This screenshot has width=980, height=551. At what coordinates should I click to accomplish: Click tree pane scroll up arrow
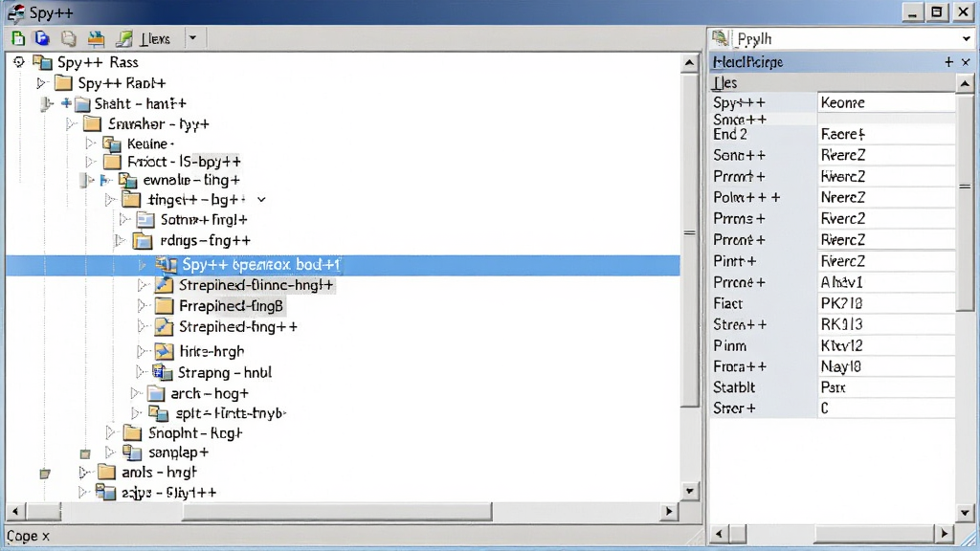tap(689, 62)
